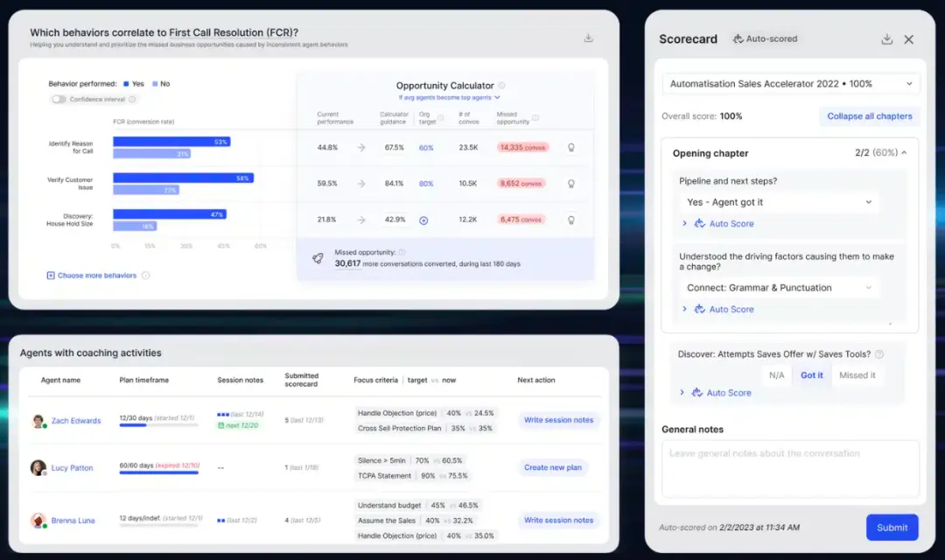The height and width of the screenshot is (560, 945).
Task: Click lightbulb icon for Verify Customer Issue row
Action: point(571,184)
